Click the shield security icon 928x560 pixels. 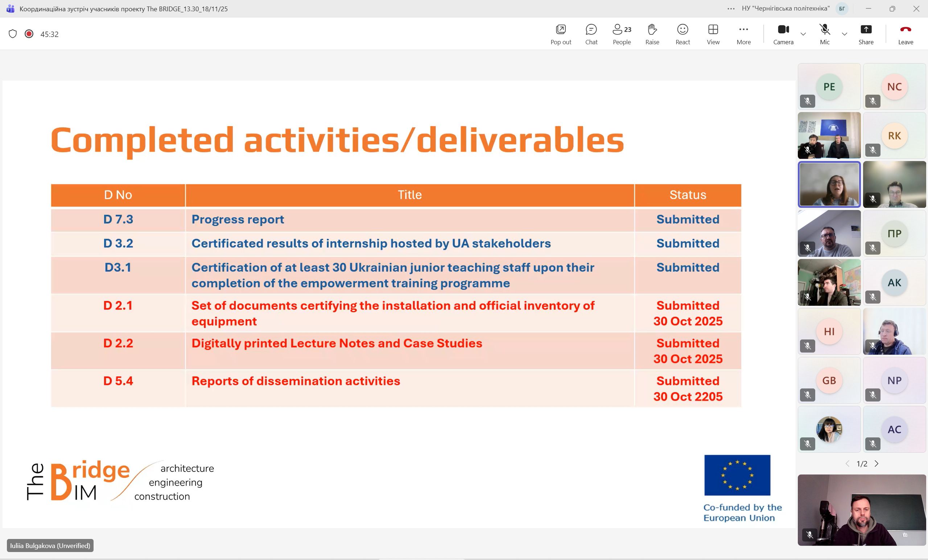[13, 34]
